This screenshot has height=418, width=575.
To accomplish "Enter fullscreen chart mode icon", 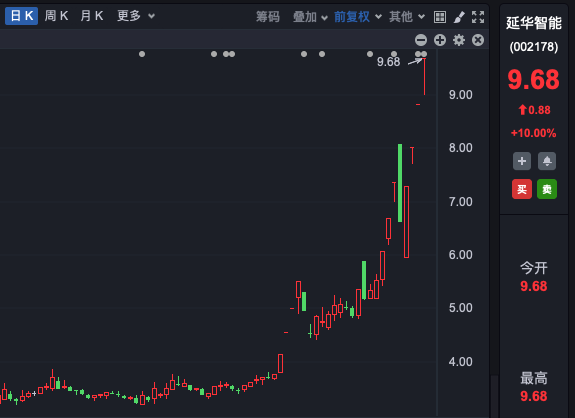I will pyautogui.click(x=478, y=17).
